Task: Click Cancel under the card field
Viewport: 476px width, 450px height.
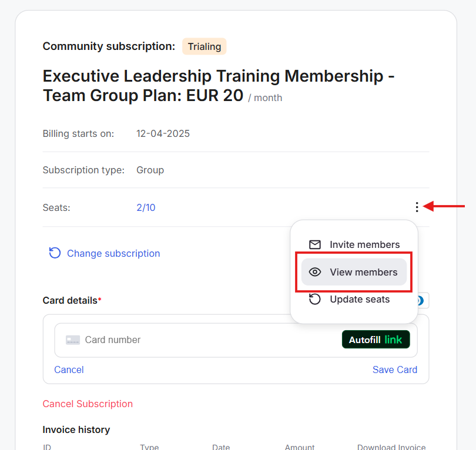Action: click(x=69, y=370)
